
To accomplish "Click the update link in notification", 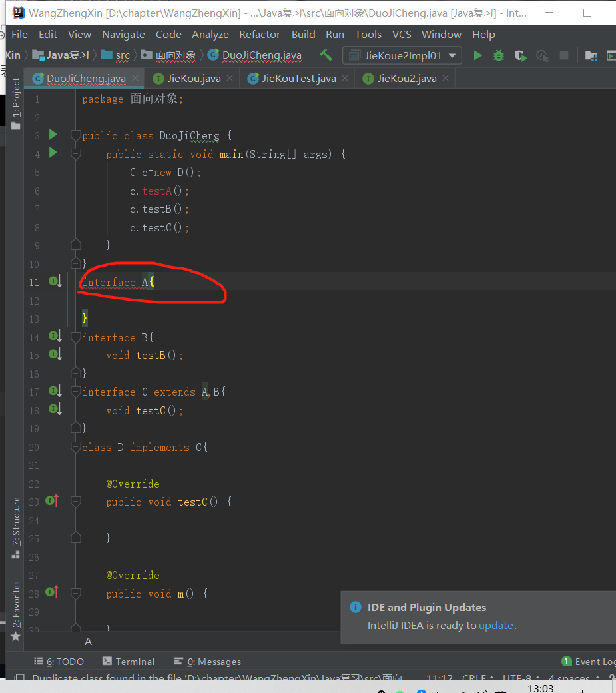I will tap(496, 626).
